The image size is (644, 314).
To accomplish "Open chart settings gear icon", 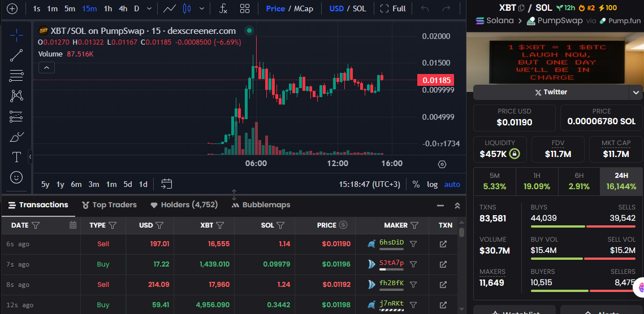I will (442, 164).
